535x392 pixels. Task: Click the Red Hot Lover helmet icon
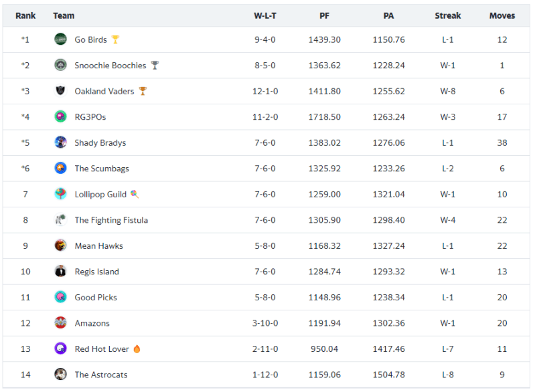tap(61, 349)
